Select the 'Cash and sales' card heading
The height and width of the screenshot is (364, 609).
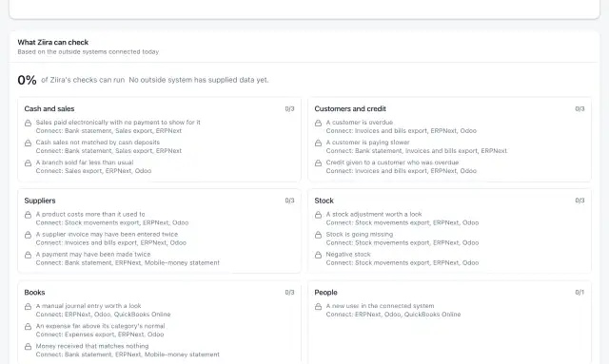click(x=49, y=108)
